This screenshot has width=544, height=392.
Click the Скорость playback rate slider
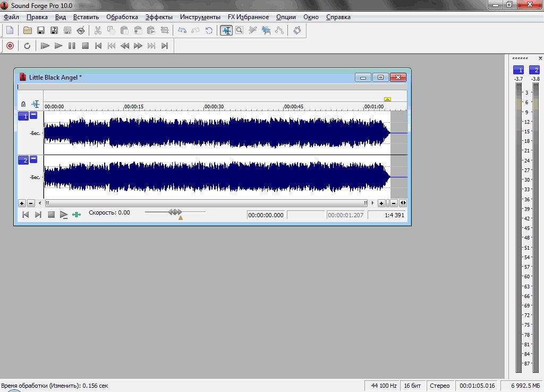[x=175, y=212]
